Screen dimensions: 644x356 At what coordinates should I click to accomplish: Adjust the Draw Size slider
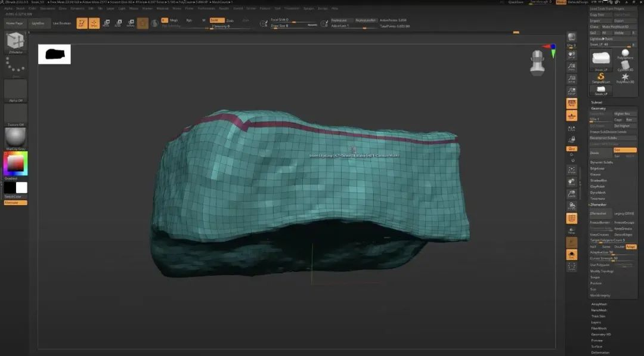[293, 26]
